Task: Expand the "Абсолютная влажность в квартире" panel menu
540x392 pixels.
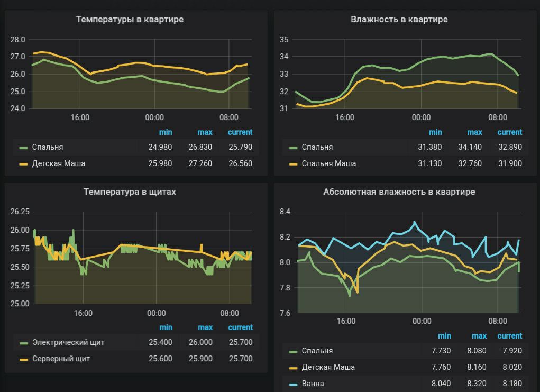Action: [x=399, y=192]
